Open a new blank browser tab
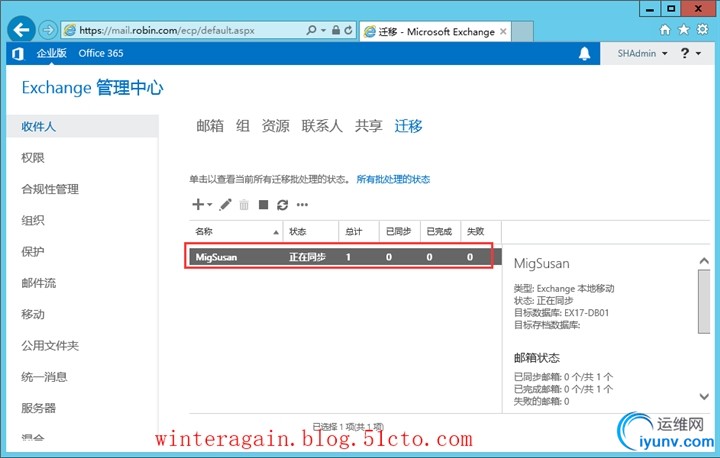The image size is (720, 458). tap(523, 31)
